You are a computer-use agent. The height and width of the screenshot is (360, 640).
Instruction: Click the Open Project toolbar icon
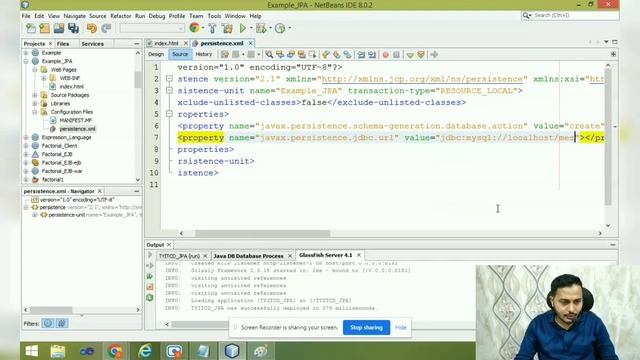(x=59, y=28)
